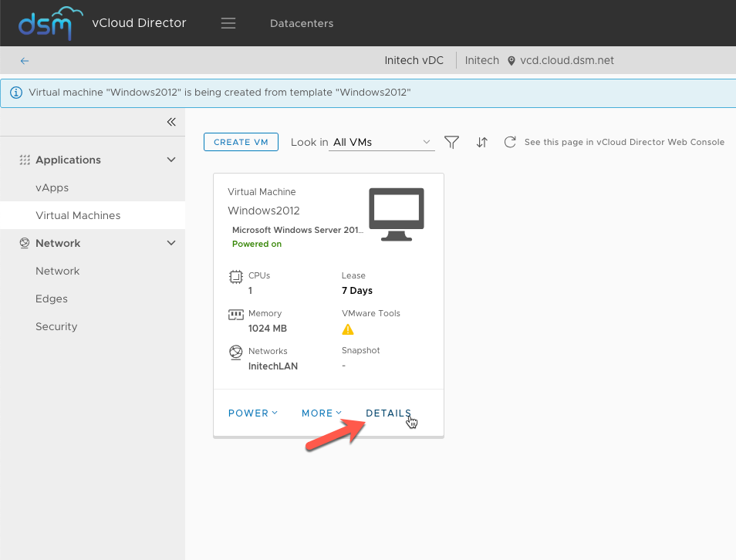Click the 7 Days lease value
The image size is (736, 560).
(357, 291)
